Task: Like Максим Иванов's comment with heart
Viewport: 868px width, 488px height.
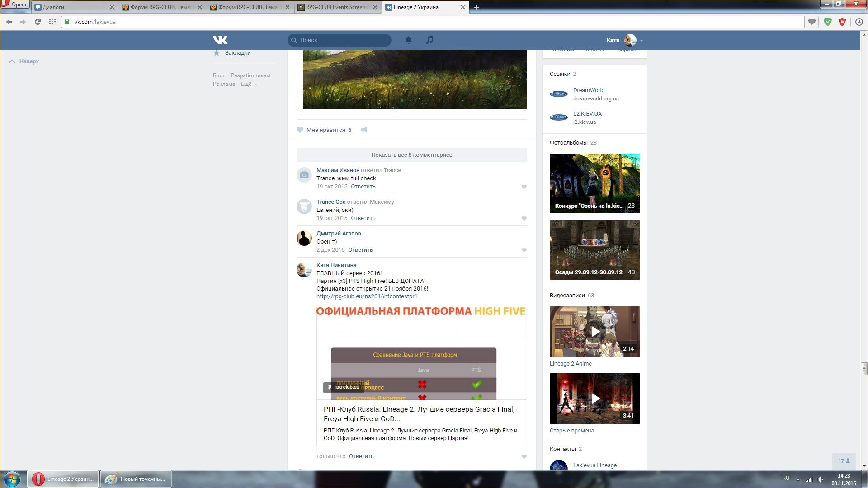Action: pyautogui.click(x=524, y=187)
